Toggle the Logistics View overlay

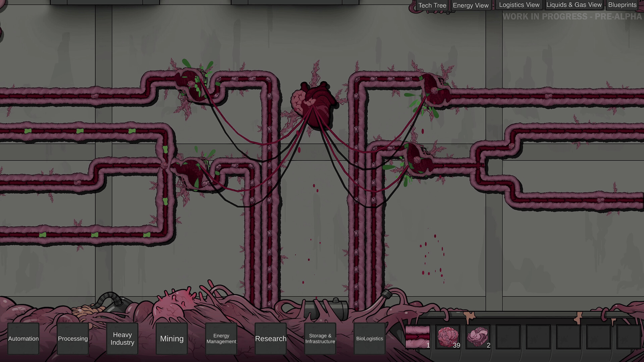coord(519,5)
